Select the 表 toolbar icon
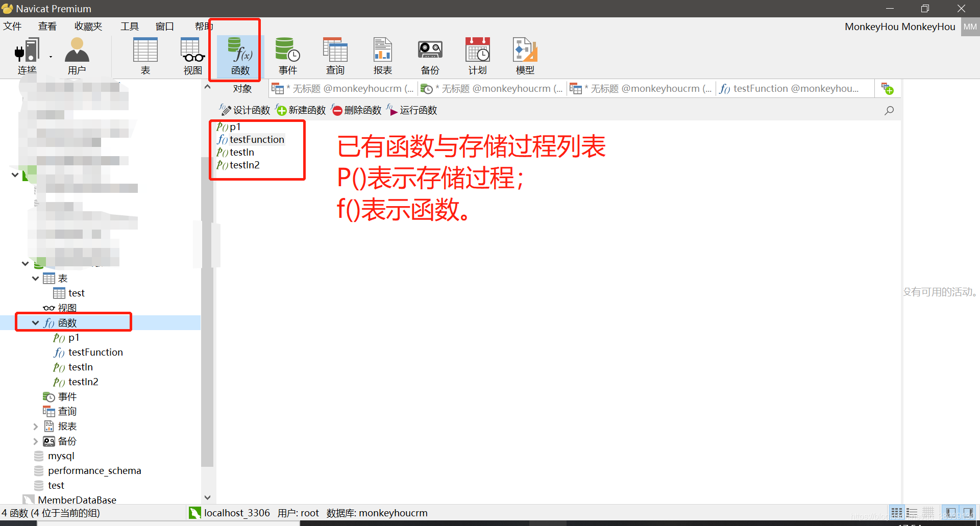The image size is (980, 526). click(x=145, y=56)
